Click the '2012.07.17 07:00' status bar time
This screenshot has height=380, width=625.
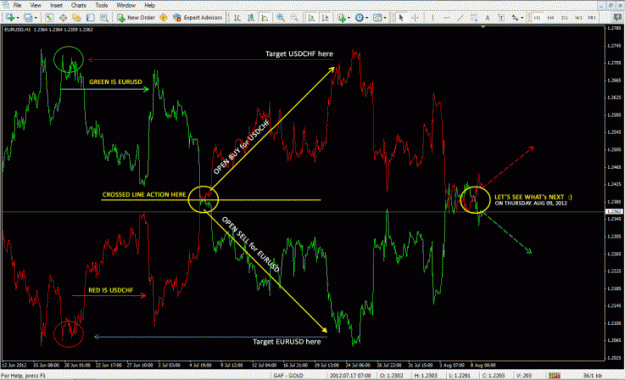pyautogui.click(x=350, y=375)
